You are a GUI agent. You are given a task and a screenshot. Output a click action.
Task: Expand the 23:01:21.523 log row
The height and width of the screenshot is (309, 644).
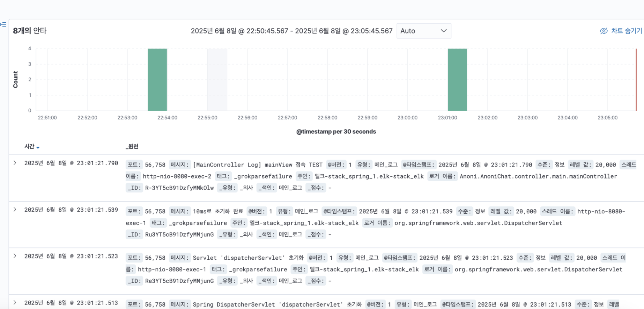[15, 256]
